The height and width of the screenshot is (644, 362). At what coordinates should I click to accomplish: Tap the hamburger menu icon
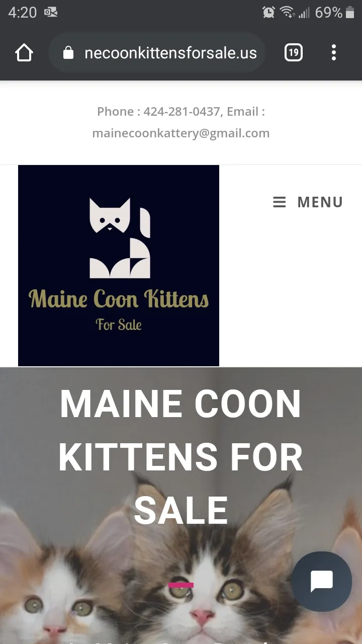point(280,202)
